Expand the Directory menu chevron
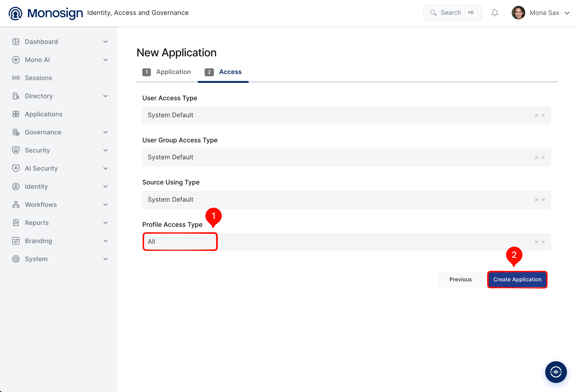 106,96
